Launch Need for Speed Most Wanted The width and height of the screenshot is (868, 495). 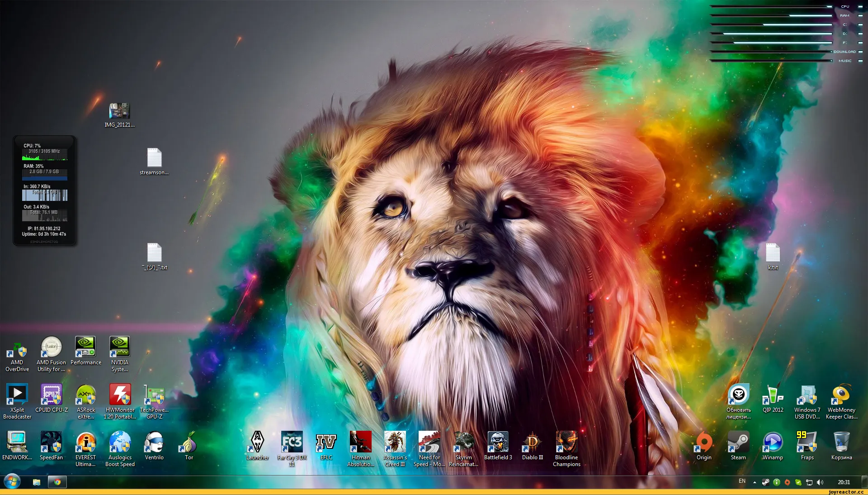429,449
